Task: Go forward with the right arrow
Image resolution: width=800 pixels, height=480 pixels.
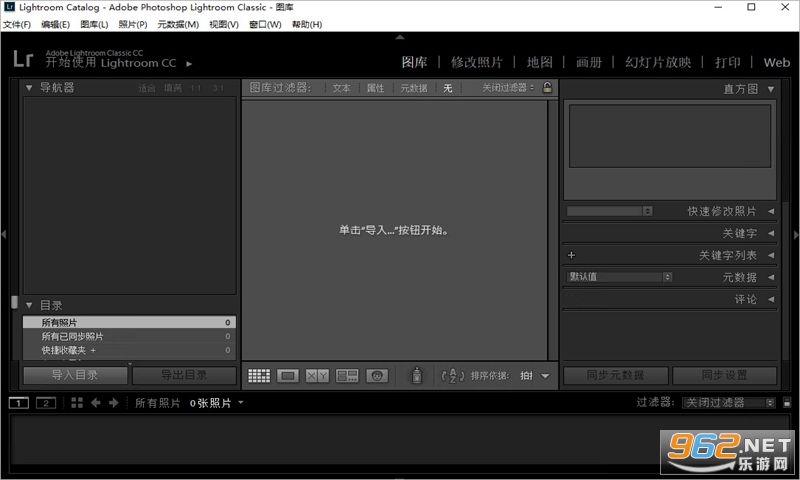Action: 113,403
